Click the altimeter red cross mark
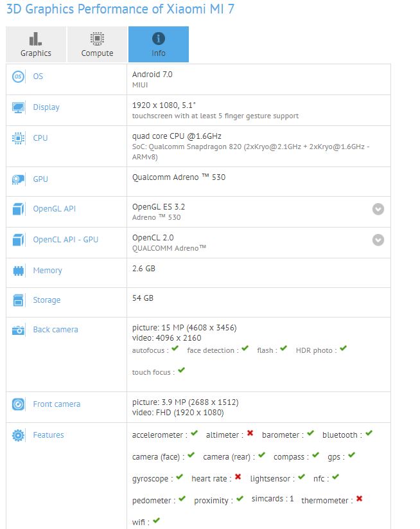The image size is (420, 529). [250, 435]
